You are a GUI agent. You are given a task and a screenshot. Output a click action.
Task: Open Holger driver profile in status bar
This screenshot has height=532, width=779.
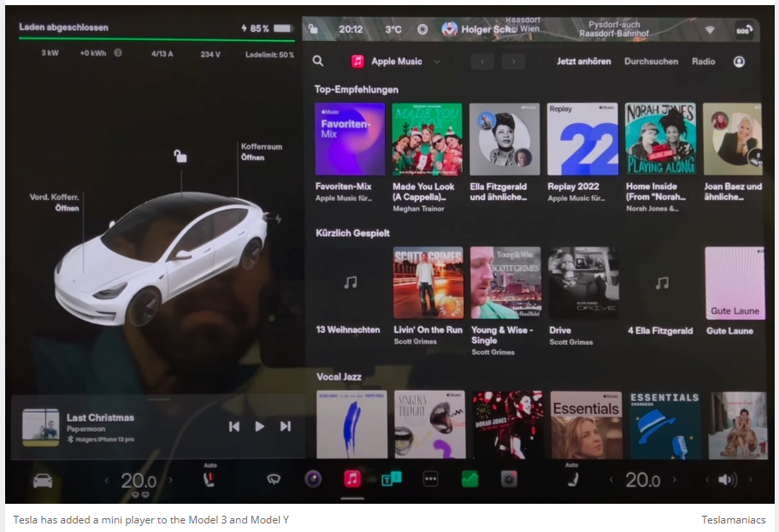coord(479,29)
